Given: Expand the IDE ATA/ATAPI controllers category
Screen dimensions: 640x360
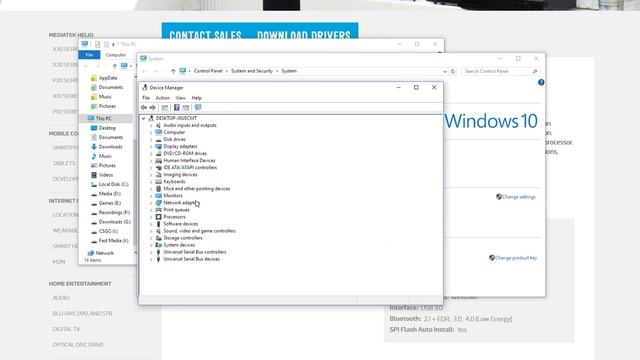Looking at the screenshot, I should click(x=151, y=168).
